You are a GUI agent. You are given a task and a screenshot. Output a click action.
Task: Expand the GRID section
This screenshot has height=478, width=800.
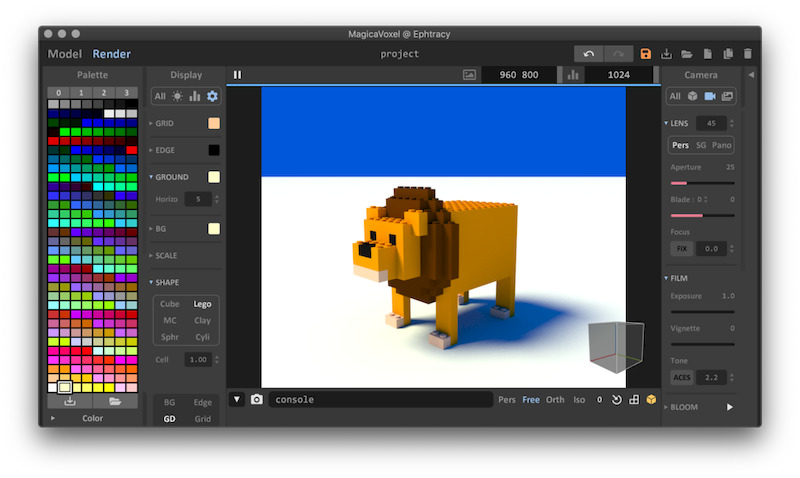point(164,124)
